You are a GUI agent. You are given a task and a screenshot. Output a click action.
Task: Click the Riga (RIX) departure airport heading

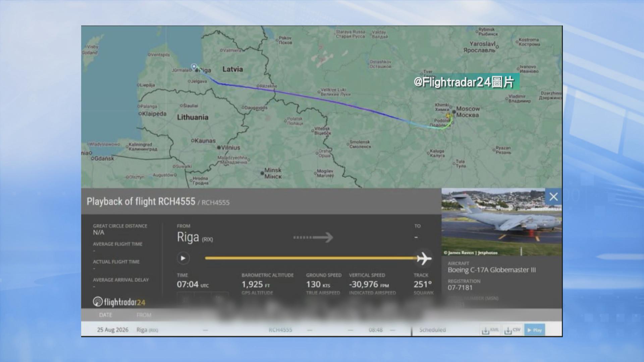195,238
